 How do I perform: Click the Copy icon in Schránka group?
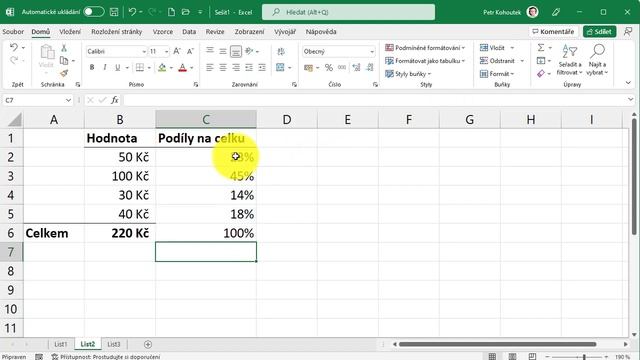click(x=64, y=61)
